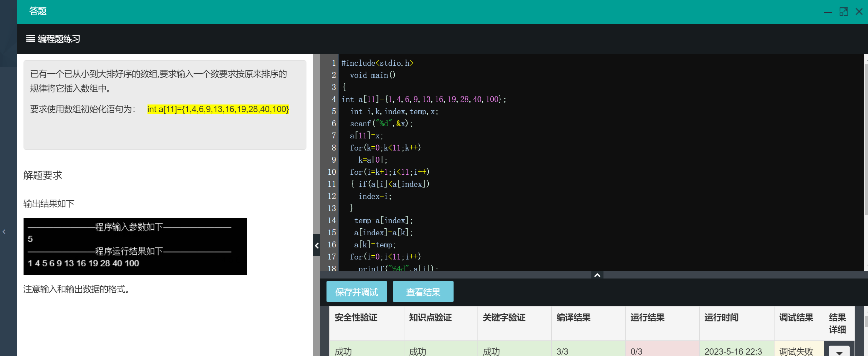Collapse the results panel with the up chevron
868x356 pixels.
click(597, 275)
